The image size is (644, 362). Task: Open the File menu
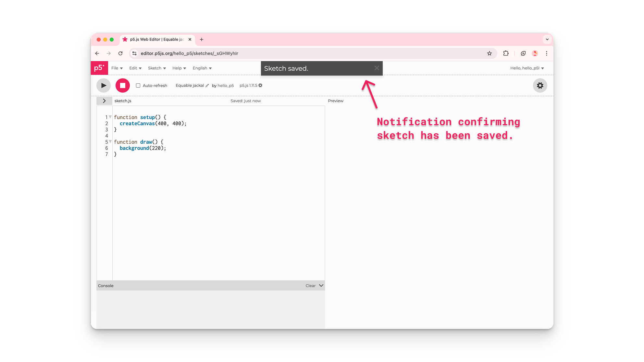point(117,68)
